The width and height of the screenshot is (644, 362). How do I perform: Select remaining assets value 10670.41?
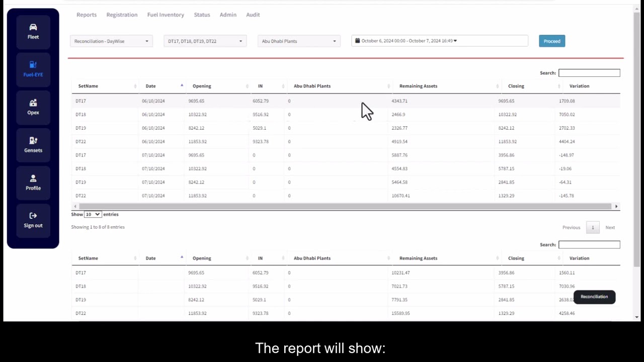(x=400, y=196)
